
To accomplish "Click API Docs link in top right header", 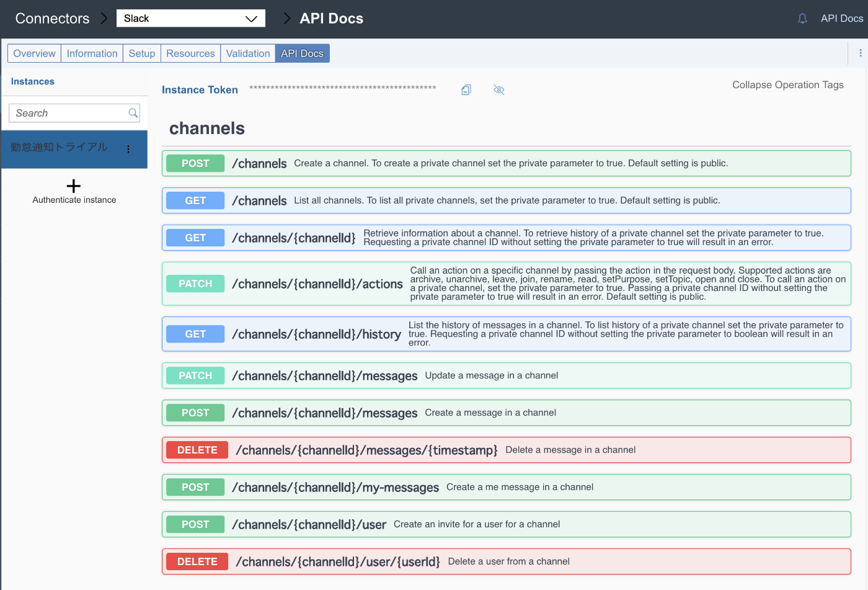I will click(842, 19).
